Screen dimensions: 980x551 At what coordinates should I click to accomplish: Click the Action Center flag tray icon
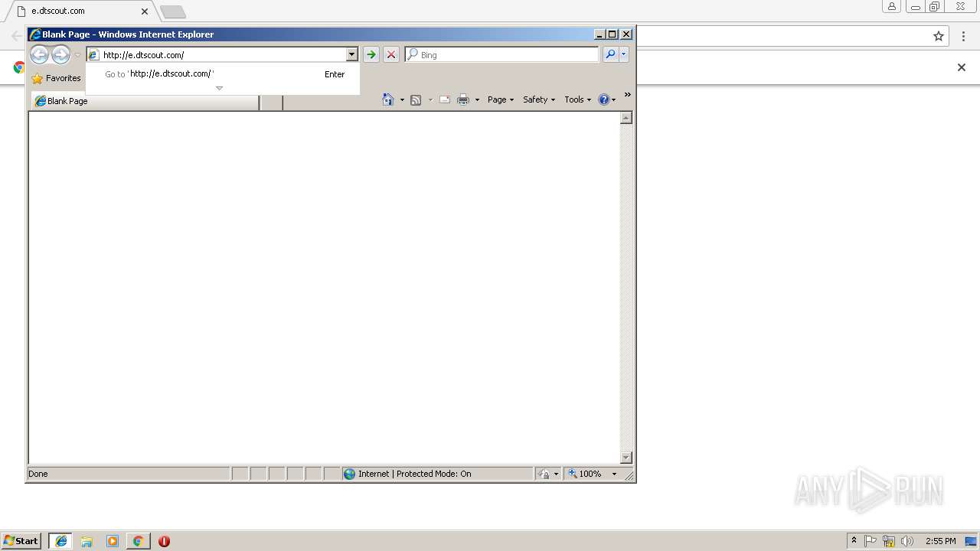[871, 541]
